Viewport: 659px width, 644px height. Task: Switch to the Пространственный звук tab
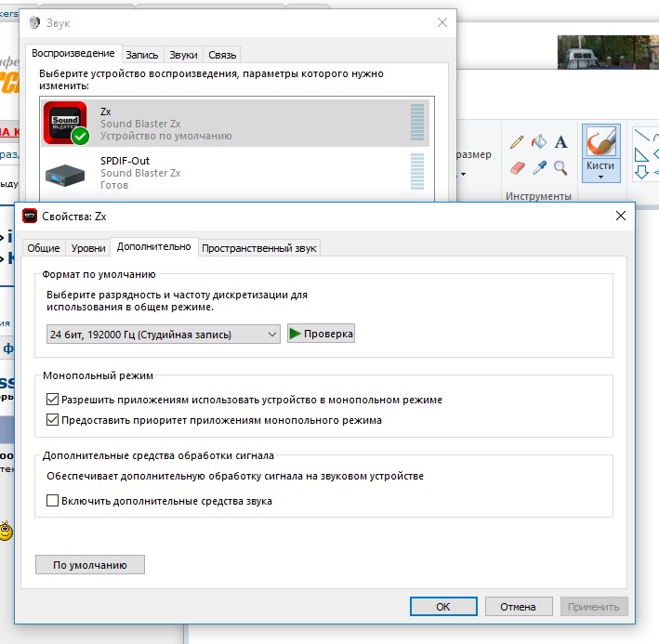pyautogui.click(x=259, y=248)
